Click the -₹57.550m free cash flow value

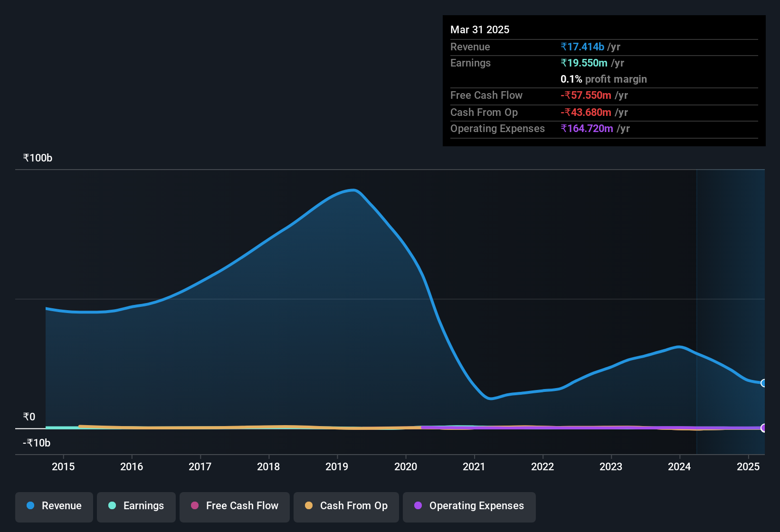tap(586, 95)
